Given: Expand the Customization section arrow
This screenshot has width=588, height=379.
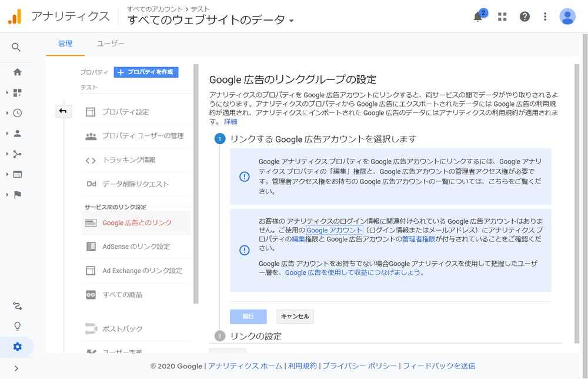Looking at the screenshot, I should [7, 92].
